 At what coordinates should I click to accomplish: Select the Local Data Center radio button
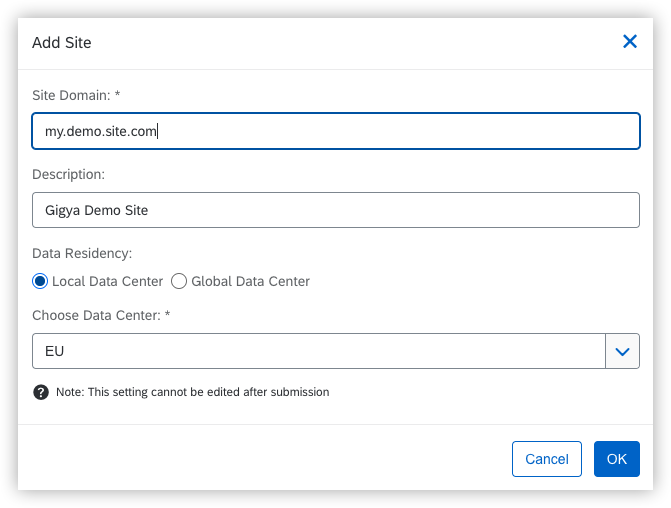[x=40, y=281]
